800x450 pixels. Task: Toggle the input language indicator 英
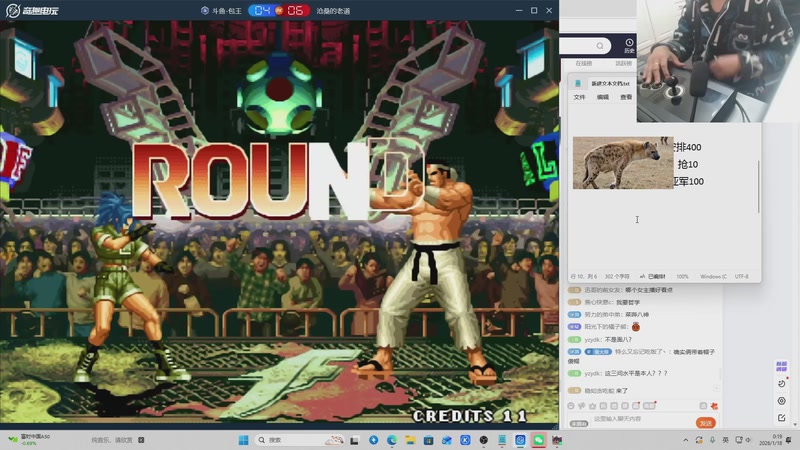726,440
